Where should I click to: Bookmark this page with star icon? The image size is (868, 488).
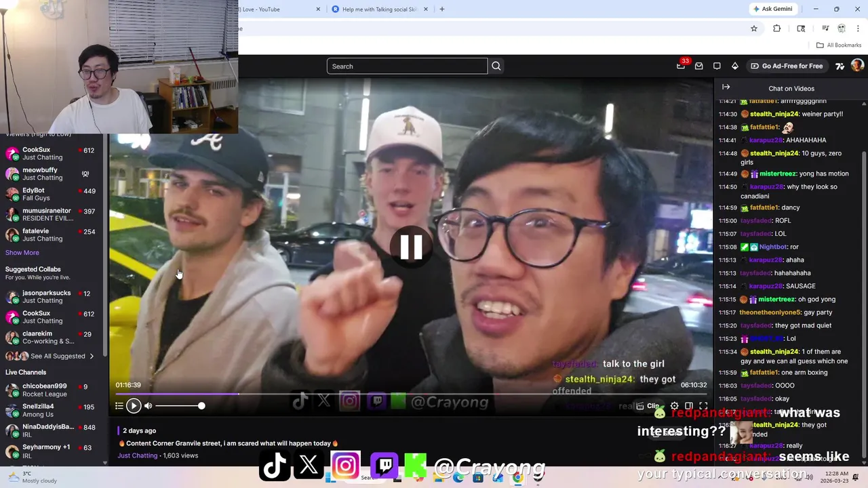coord(753,28)
